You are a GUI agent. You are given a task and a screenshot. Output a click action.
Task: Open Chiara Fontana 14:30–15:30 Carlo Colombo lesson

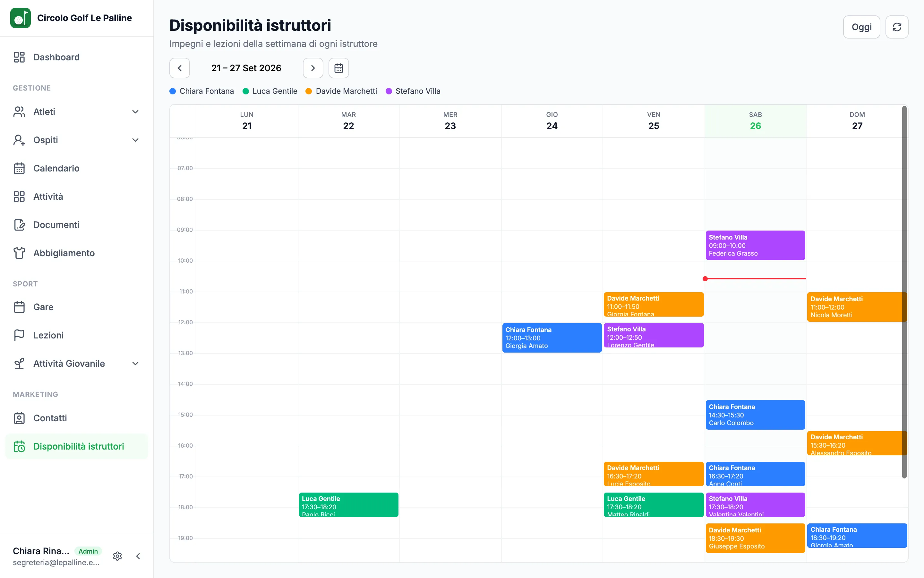click(755, 415)
